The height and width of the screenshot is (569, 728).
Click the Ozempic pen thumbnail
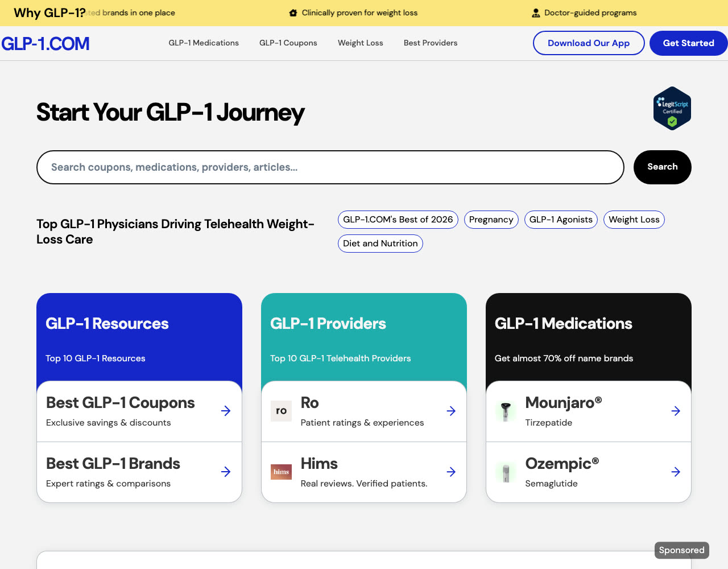[506, 472]
